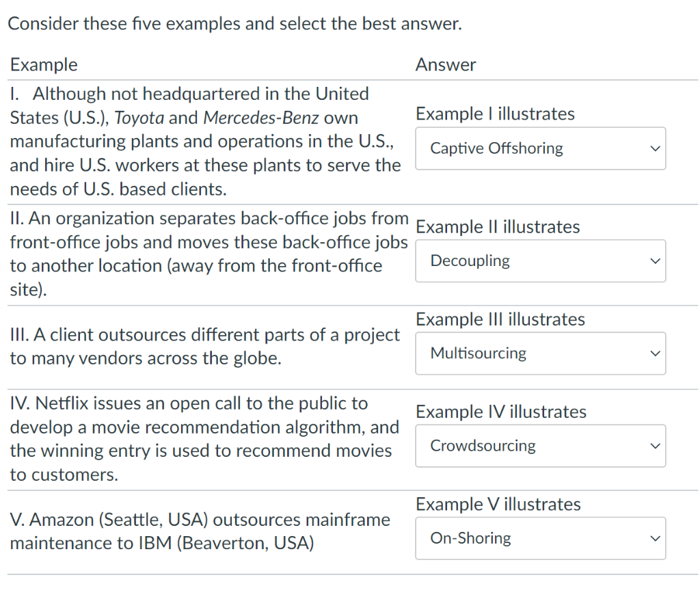Open the Example I answer dropdown

click(540, 148)
